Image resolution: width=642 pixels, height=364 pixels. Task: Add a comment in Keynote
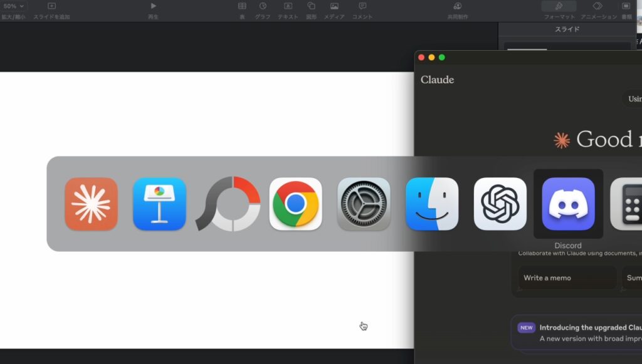tap(362, 10)
